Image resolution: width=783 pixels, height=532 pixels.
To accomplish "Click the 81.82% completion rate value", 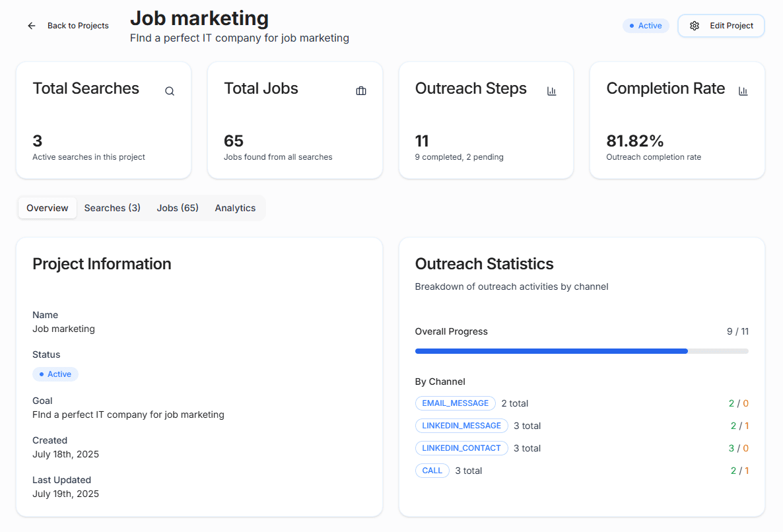I will click(634, 141).
